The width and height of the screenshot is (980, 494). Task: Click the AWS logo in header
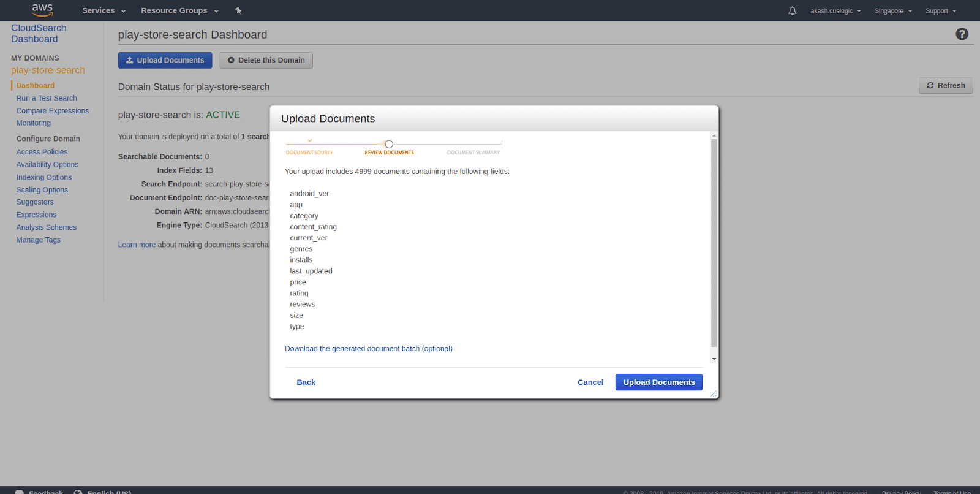point(42,10)
